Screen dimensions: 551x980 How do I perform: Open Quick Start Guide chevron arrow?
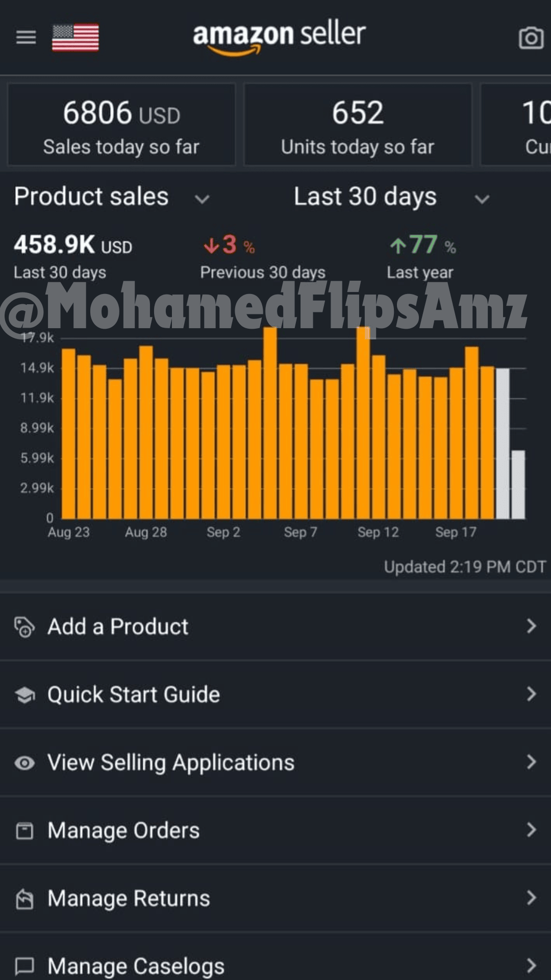(x=531, y=694)
